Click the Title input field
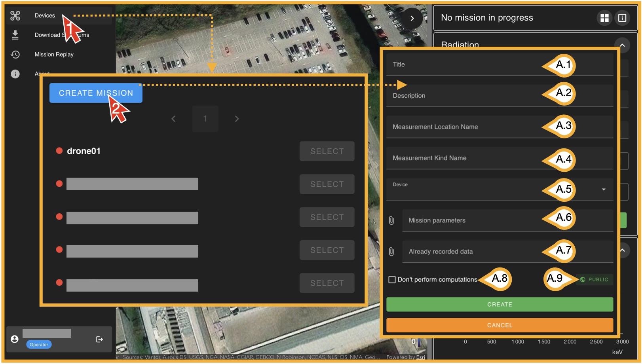This screenshot has width=642, height=364. (x=463, y=65)
